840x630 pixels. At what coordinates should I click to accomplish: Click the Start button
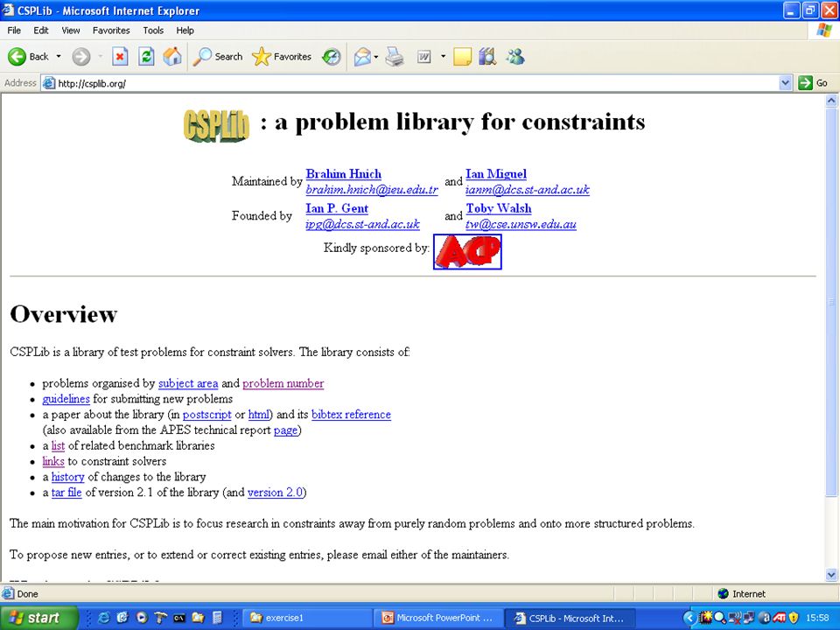38,618
